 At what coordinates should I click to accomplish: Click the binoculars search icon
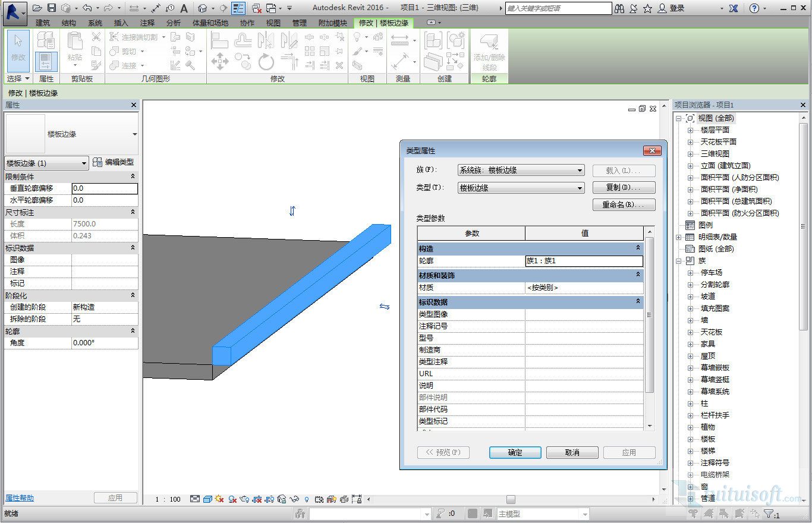(x=619, y=8)
